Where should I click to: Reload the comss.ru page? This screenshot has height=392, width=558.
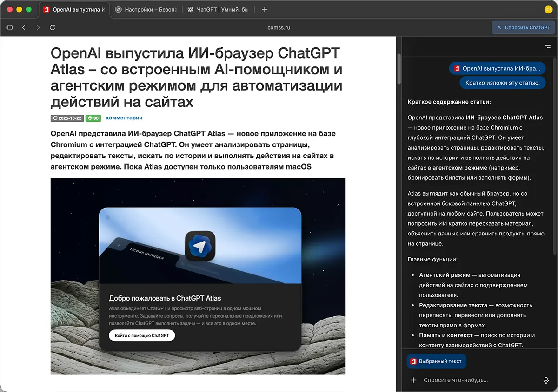tap(53, 27)
